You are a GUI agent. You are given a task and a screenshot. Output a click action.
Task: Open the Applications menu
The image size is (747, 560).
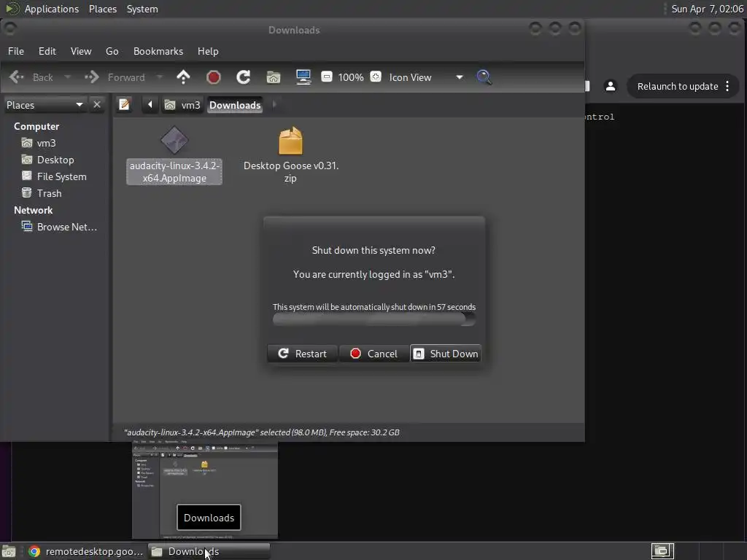coord(52,9)
